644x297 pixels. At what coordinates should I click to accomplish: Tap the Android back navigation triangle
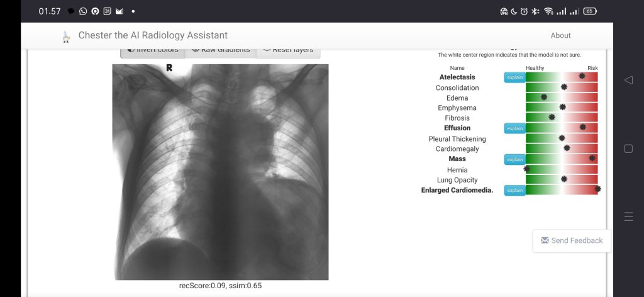pos(628,80)
